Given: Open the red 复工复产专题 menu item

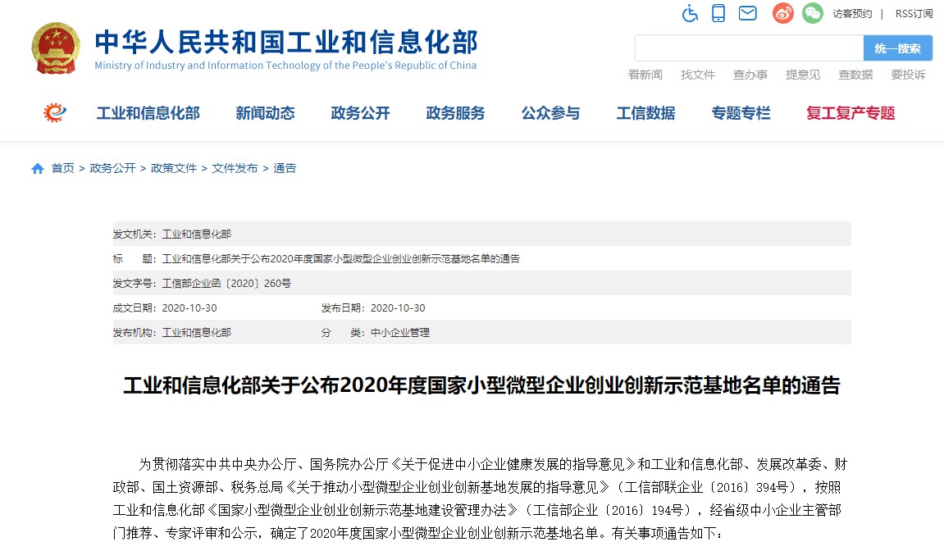Looking at the screenshot, I should click(851, 114).
